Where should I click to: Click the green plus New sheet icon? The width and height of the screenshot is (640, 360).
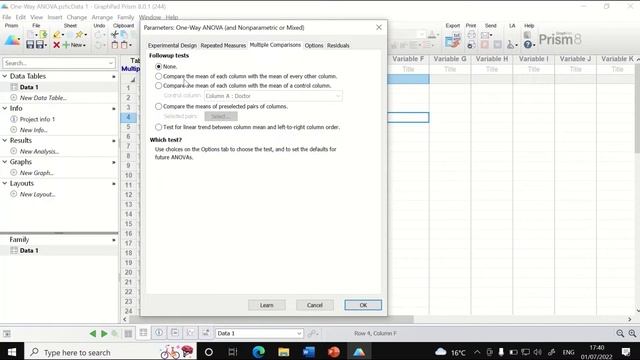pos(66,45)
